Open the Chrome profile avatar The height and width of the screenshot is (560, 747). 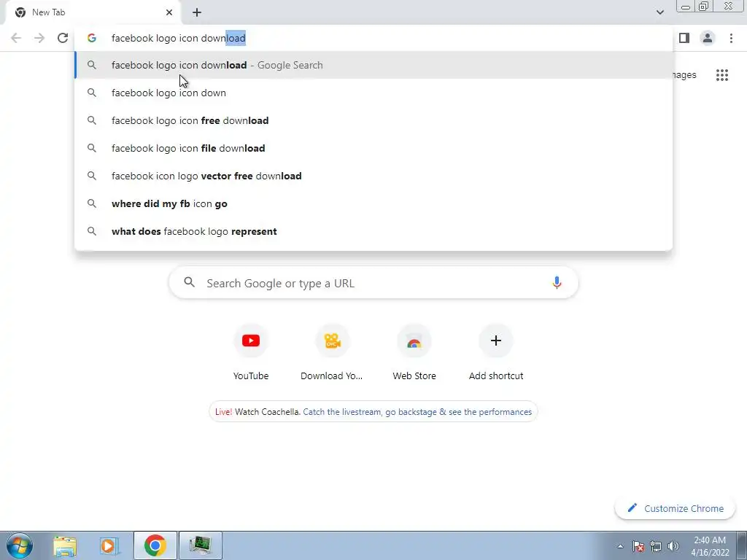click(x=708, y=38)
